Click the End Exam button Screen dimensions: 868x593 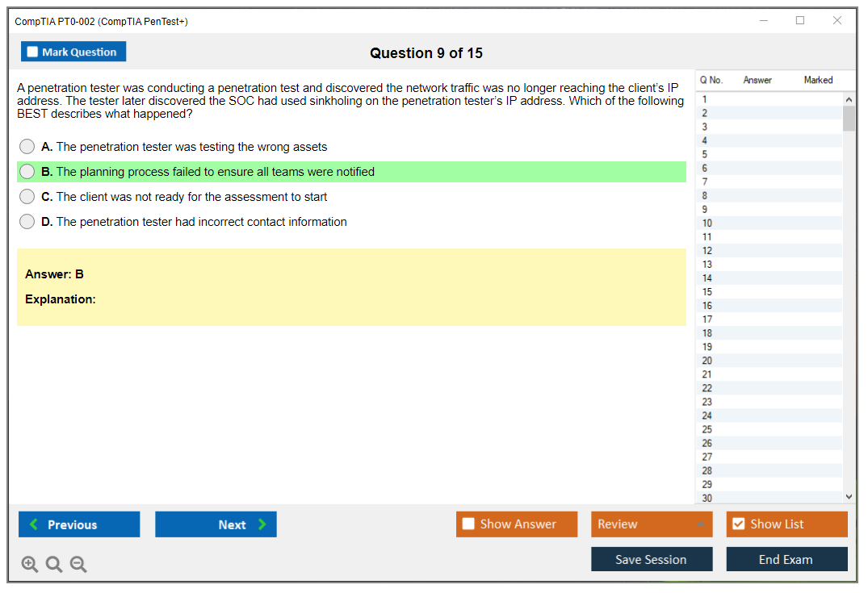pyautogui.click(x=786, y=559)
